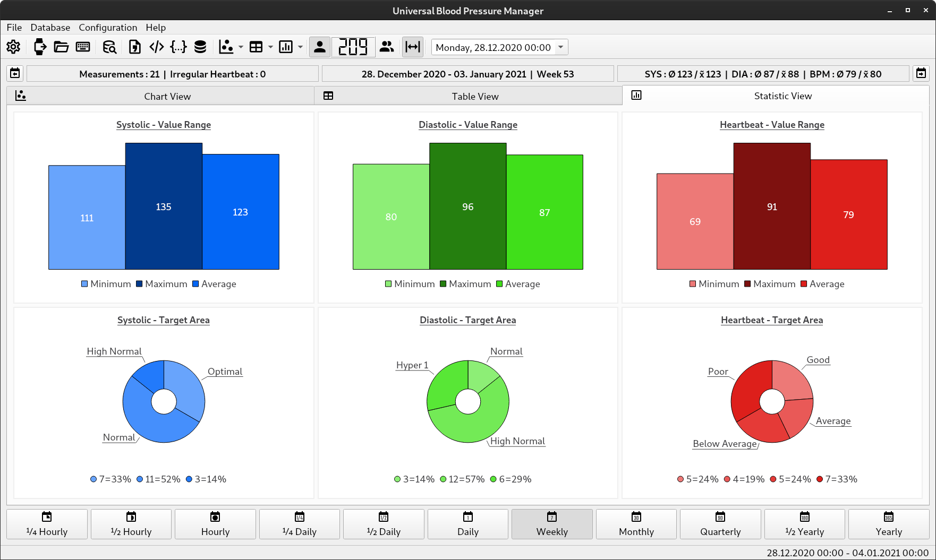Viewport: 936px width, 560px height.
Task: Click the Systolic - Target Area title
Action: [164, 320]
